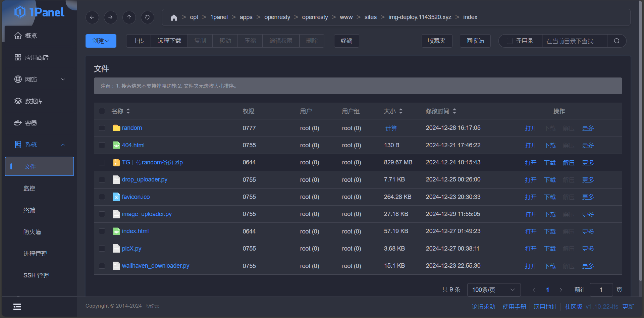
Task: Check the box for favicon.ico
Action: (102, 197)
